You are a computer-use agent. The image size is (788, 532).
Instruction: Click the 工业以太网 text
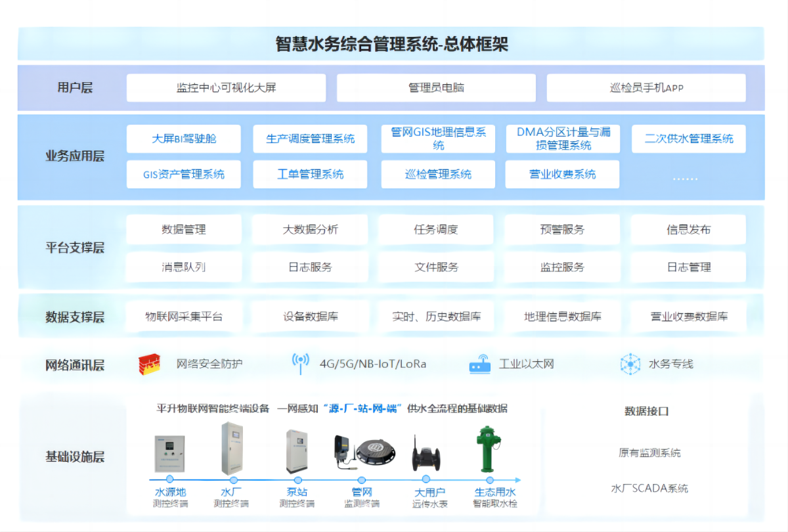[526, 364]
